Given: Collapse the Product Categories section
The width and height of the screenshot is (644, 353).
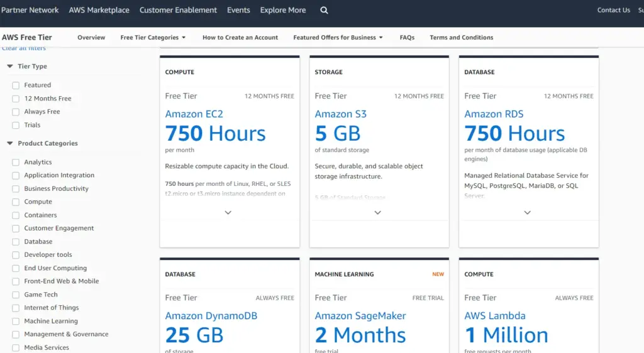Looking at the screenshot, I should (x=10, y=143).
